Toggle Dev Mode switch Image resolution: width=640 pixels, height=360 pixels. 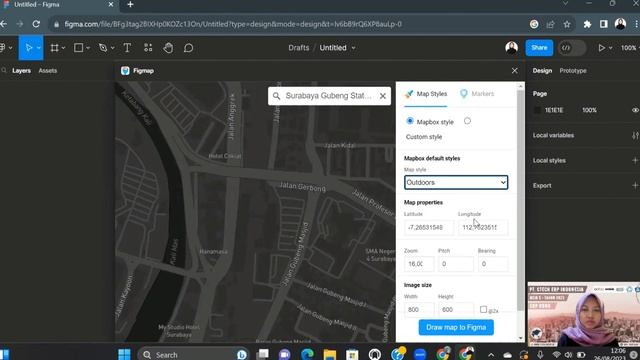571,48
